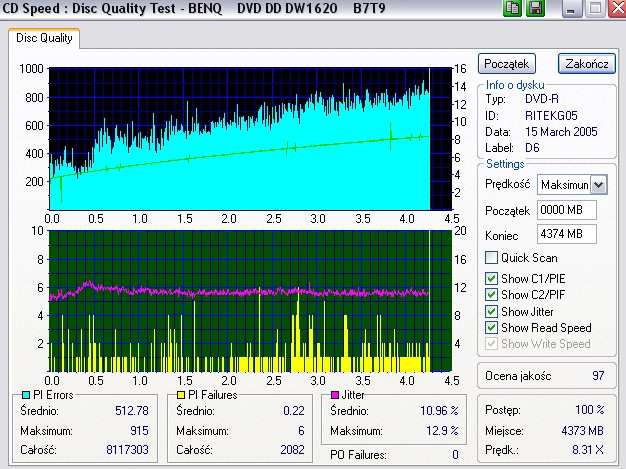This screenshot has width=626, height=469.
Task: Uncheck the Show Jitter checkbox
Action: click(491, 311)
